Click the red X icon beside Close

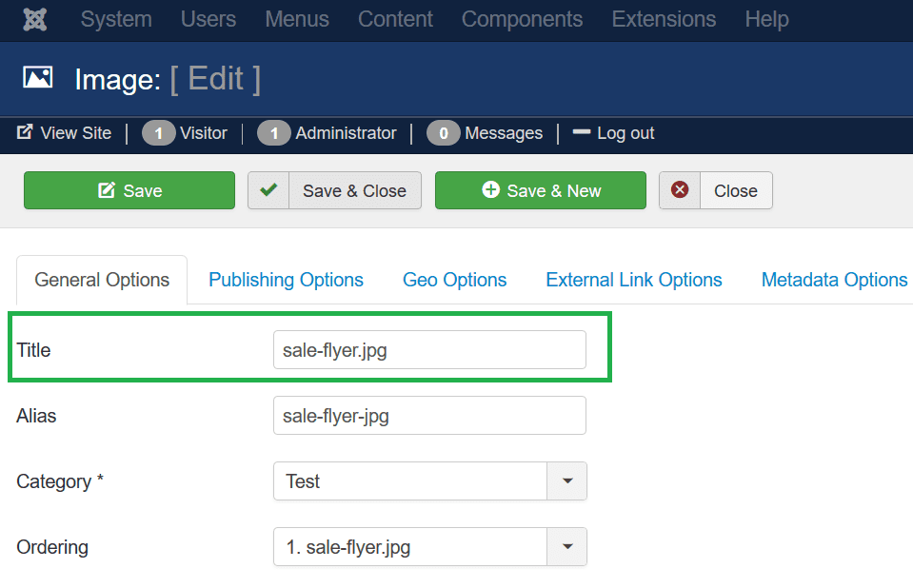[680, 190]
